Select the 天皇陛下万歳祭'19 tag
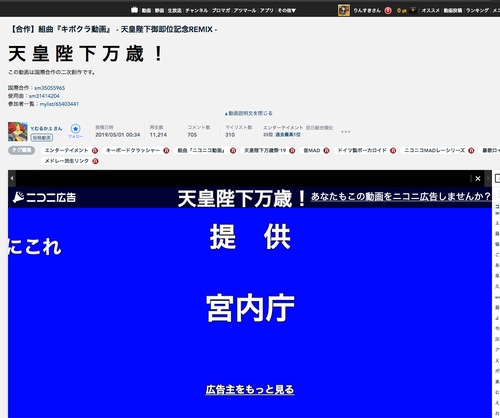 tap(265, 151)
